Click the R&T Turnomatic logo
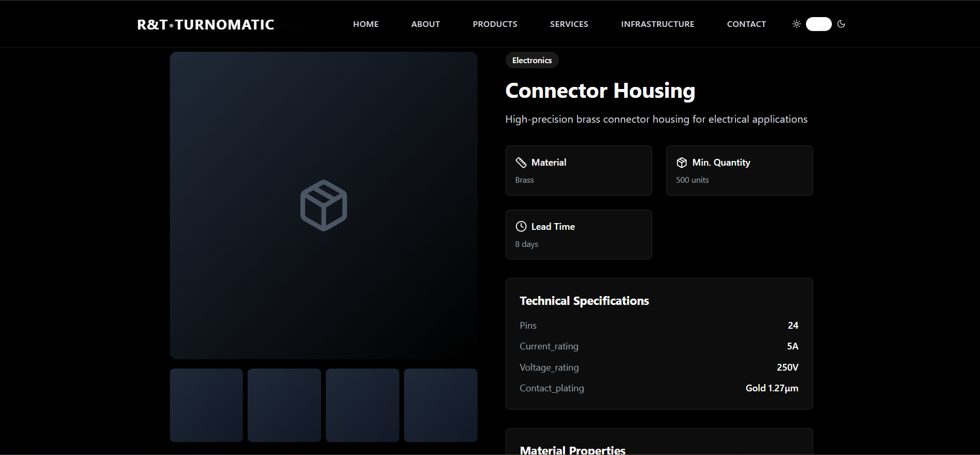 (x=206, y=25)
